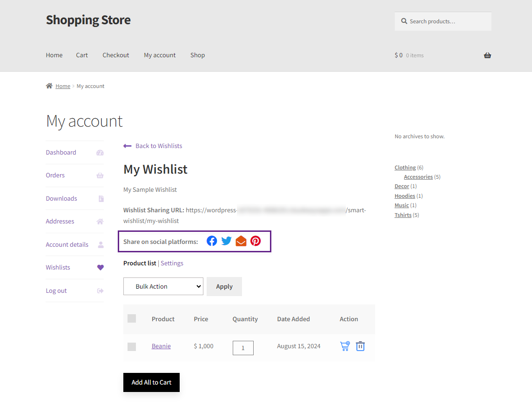Screen dimensions: 532x412
Task: Share wishlist via Twitter bird icon
Action: coord(226,241)
